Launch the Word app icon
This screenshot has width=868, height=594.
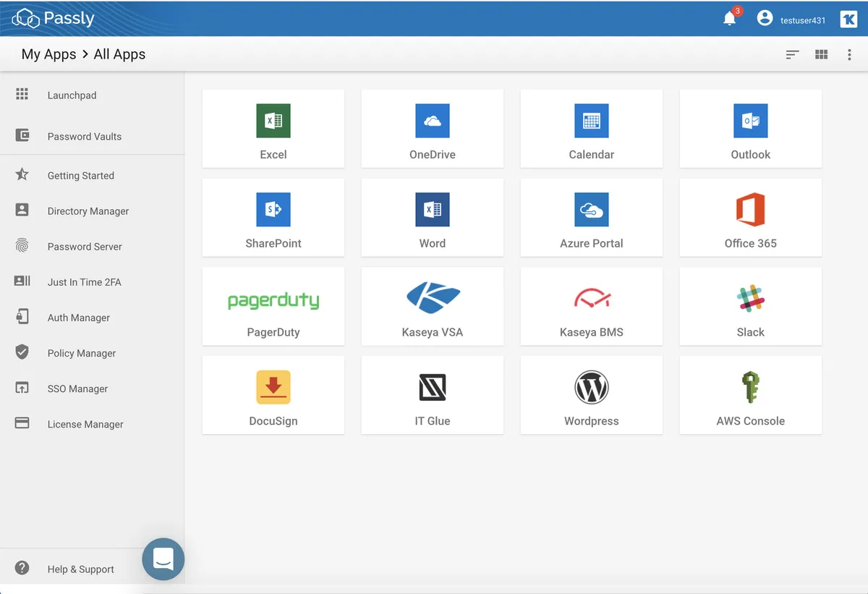[433, 210]
